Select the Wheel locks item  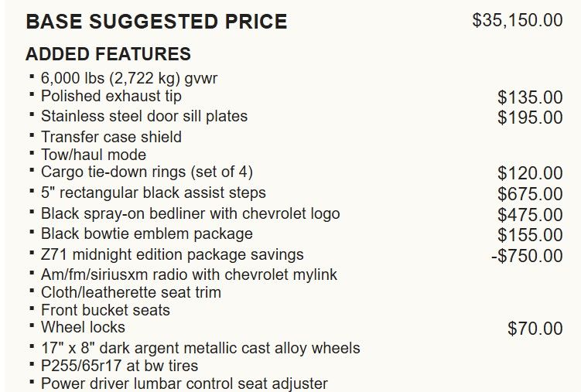[83, 327]
